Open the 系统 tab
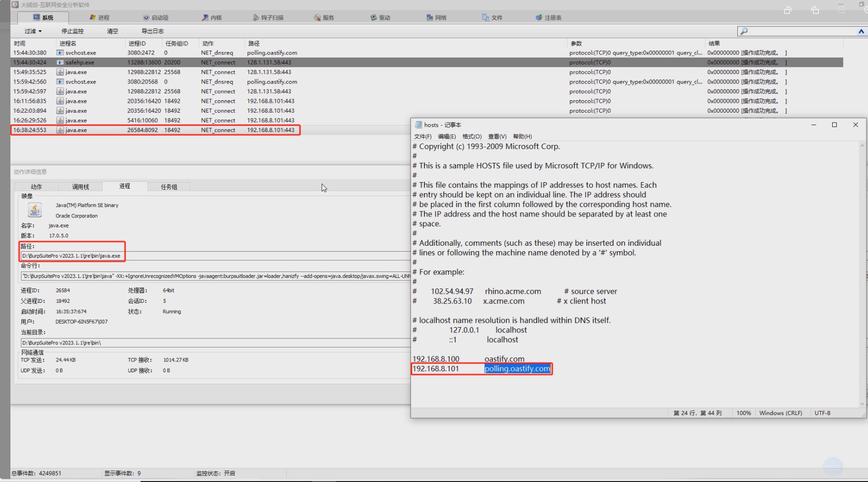Screen dimensions: 868x482 43,17
